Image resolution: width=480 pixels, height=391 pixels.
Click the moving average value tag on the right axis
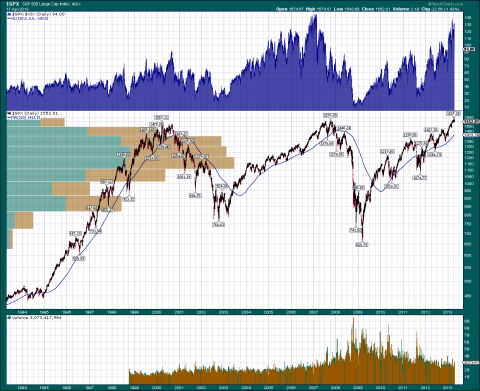[471, 135]
